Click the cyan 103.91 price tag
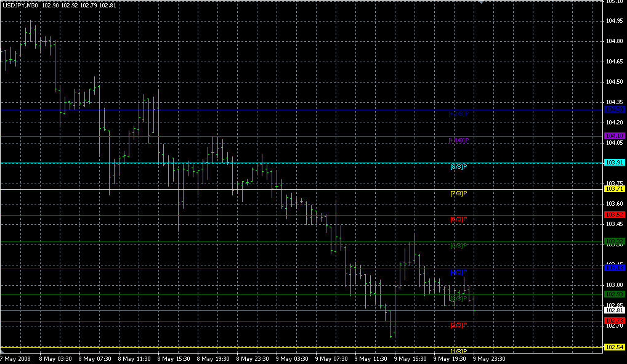Viewport: 627px width, 364px height. pyautogui.click(x=615, y=163)
